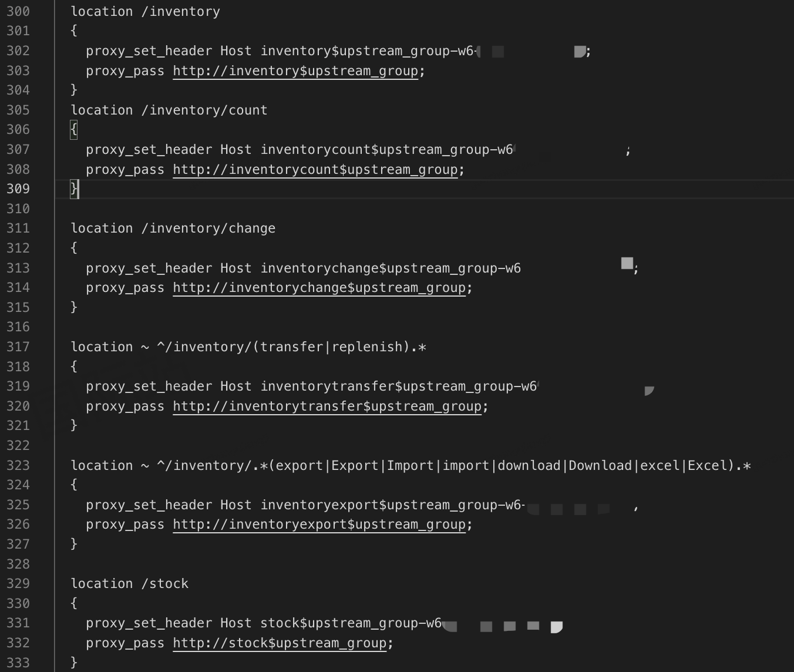The width and height of the screenshot is (794, 672).
Task: Click the inventorytransfer proxy_pass URL link
Action: click(x=327, y=406)
